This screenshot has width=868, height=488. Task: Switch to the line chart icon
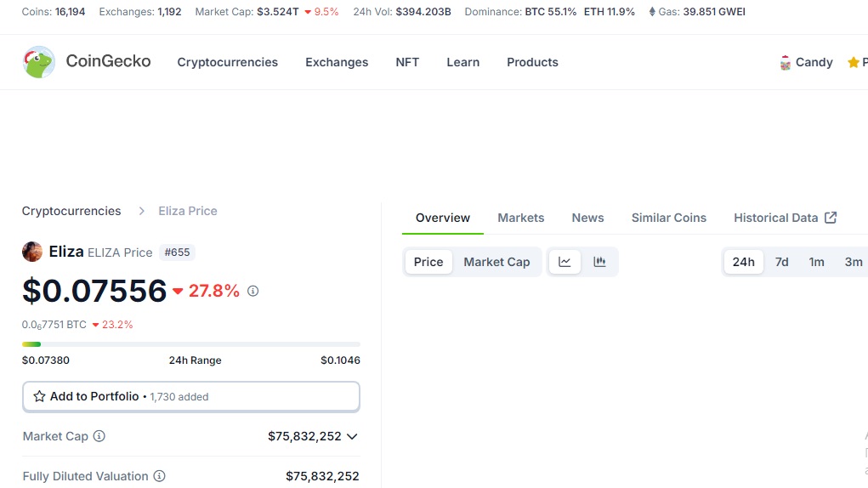pos(564,262)
